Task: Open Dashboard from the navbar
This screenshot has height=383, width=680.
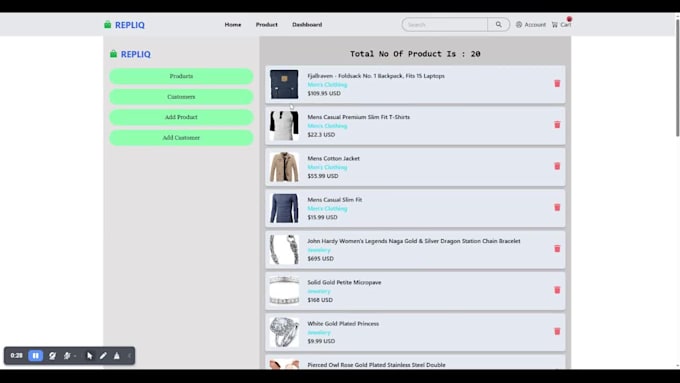Action: (x=307, y=25)
